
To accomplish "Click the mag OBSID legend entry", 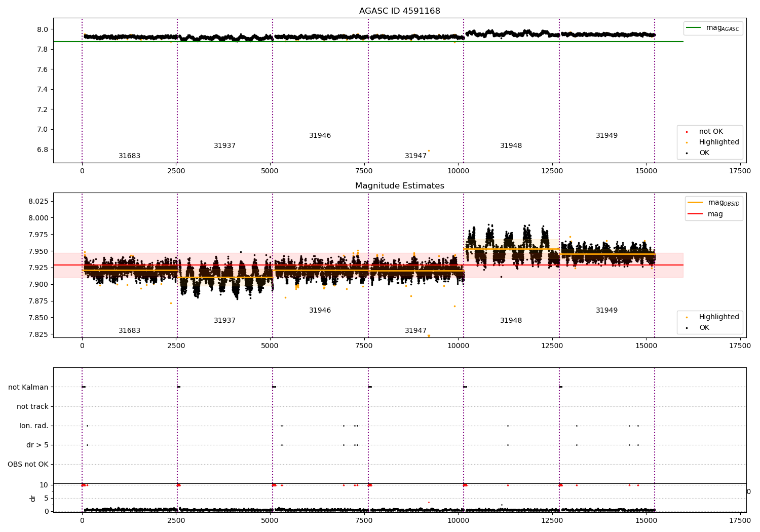I will pyautogui.click(x=714, y=203).
